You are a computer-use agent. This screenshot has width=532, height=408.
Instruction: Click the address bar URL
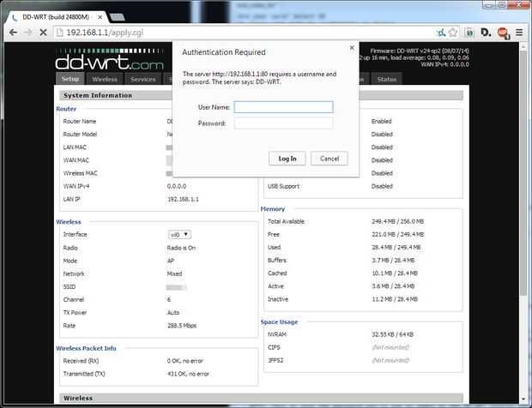[x=105, y=33]
